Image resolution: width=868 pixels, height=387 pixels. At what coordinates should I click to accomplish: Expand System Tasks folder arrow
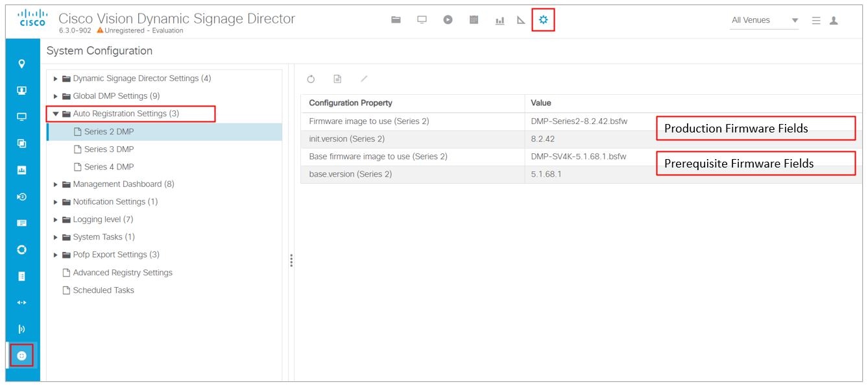(56, 237)
